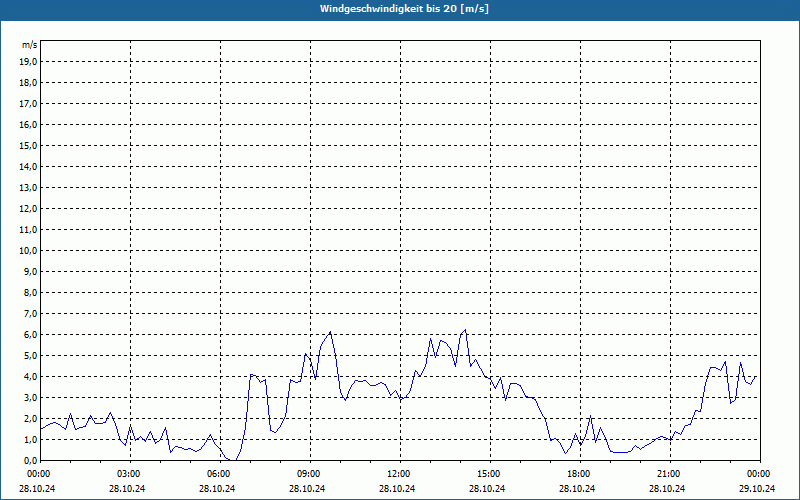Screen dimensions: 800x500
Task: Click the 15,0 y-axis label
Action: point(28,145)
